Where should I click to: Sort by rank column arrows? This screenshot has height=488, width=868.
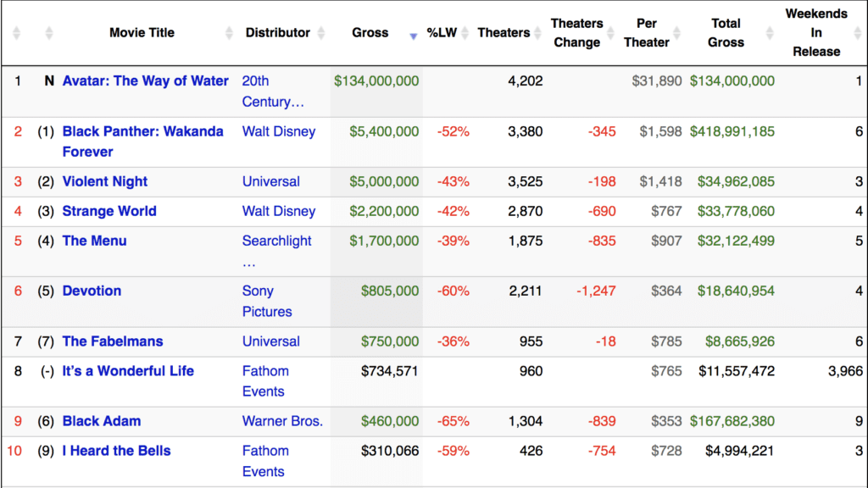click(17, 33)
